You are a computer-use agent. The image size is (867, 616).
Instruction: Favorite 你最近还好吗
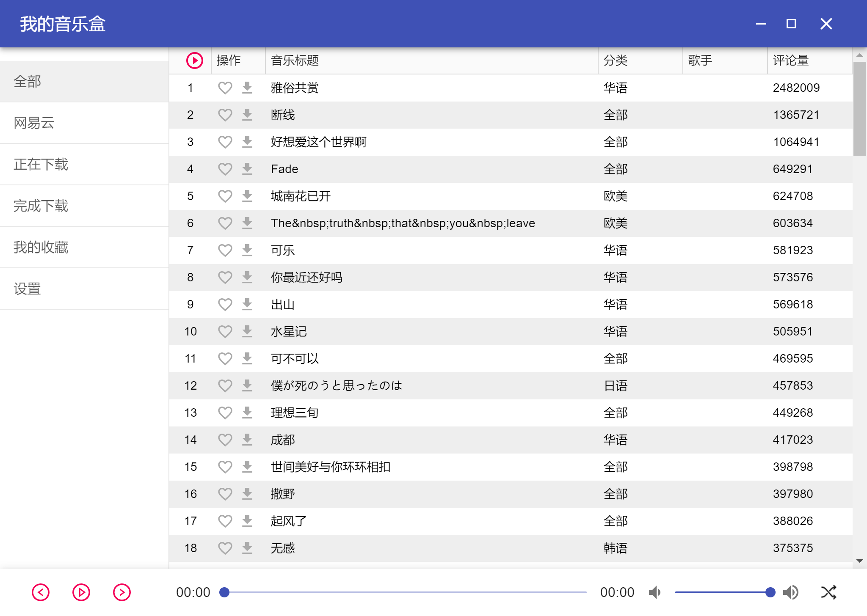pos(225,277)
